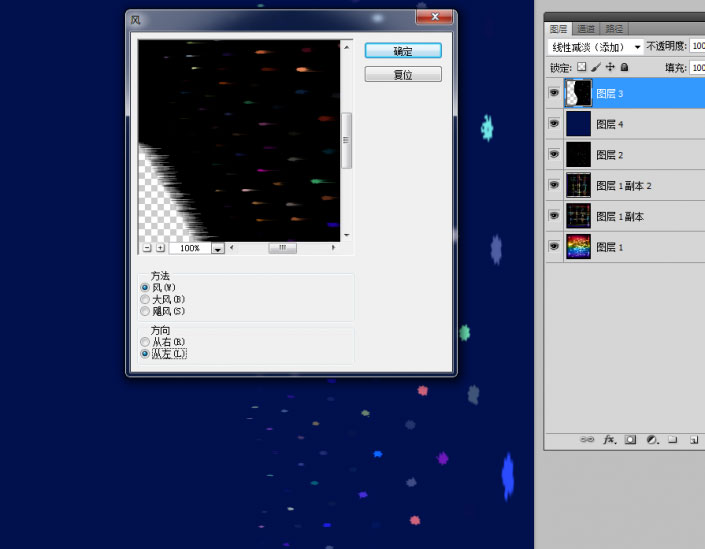The width and height of the screenshot is (705, 549).
Task: Click preview vertical scrollbar up arrow
Action: click(x=347, y=47)
